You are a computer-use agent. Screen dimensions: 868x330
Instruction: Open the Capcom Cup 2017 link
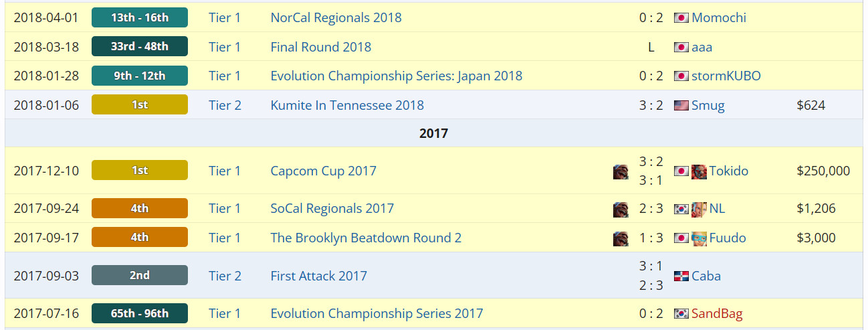323,171
